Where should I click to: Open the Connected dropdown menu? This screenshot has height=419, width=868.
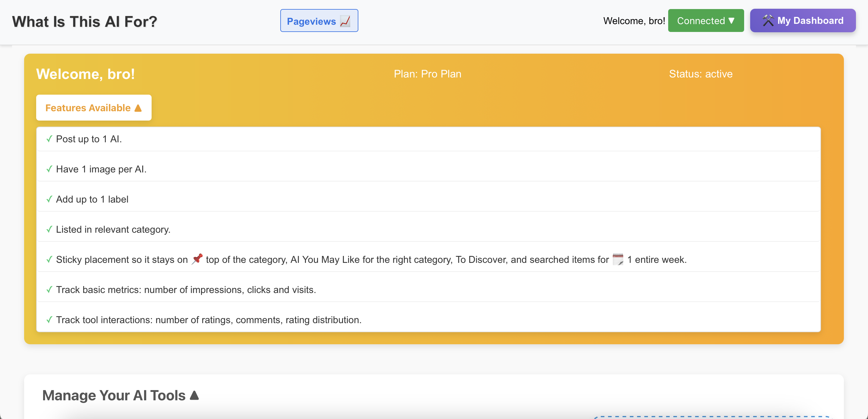coord(706,20)
